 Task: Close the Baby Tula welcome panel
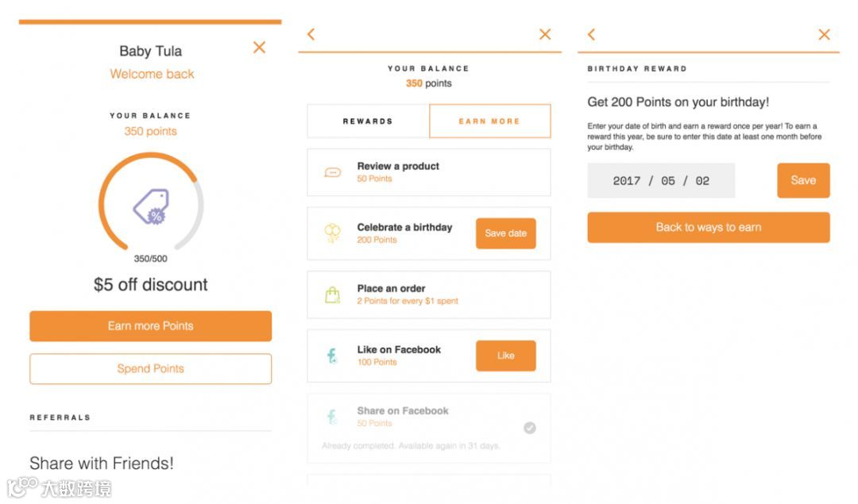pyautogui.click(x=259, y=48)
